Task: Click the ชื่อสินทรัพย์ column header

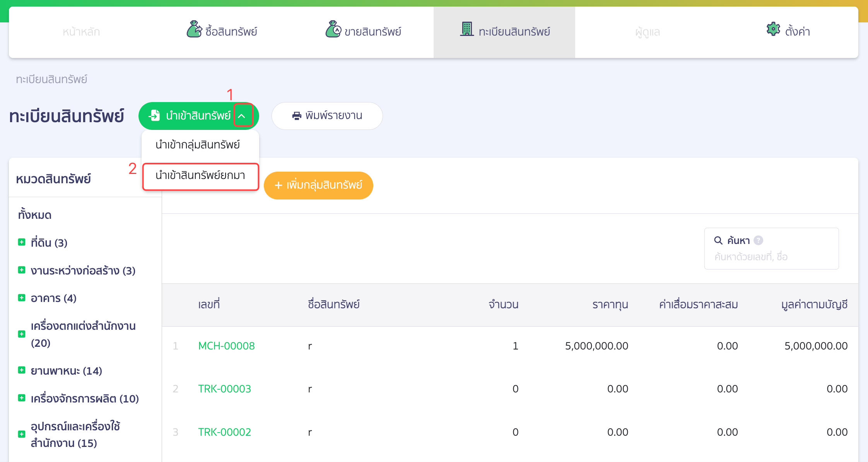Action: pos(334,305)
